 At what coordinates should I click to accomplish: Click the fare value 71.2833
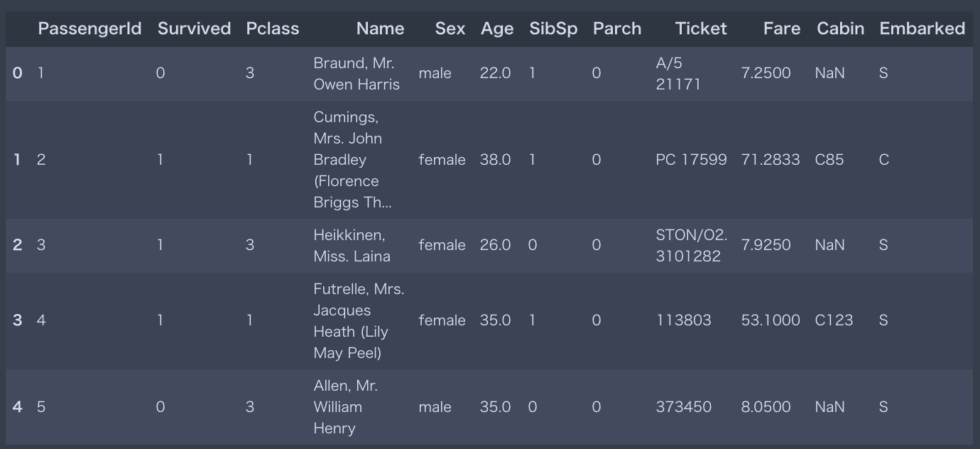click(771, 160)
